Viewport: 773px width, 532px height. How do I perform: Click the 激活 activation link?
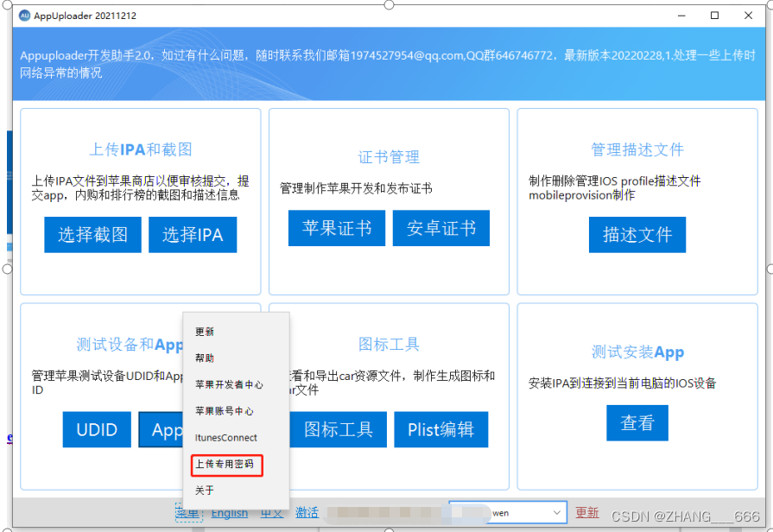tap(307, 513)
